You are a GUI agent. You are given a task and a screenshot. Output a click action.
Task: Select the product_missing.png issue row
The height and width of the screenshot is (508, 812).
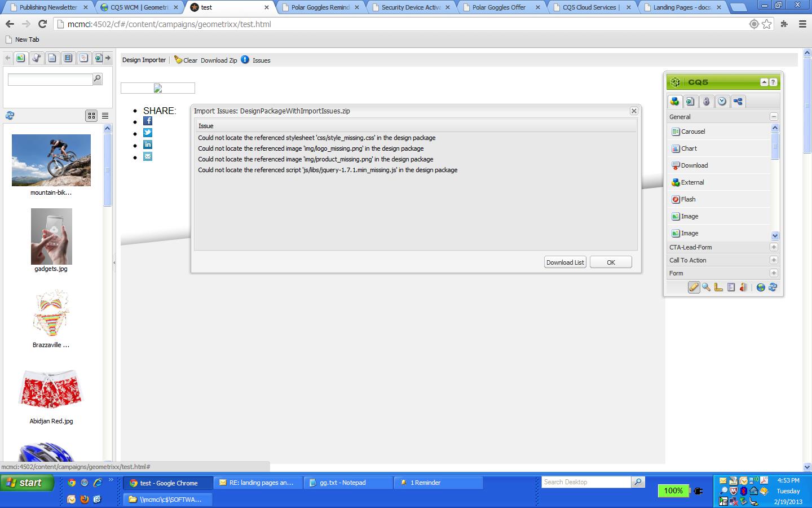[x=416, y=159]
